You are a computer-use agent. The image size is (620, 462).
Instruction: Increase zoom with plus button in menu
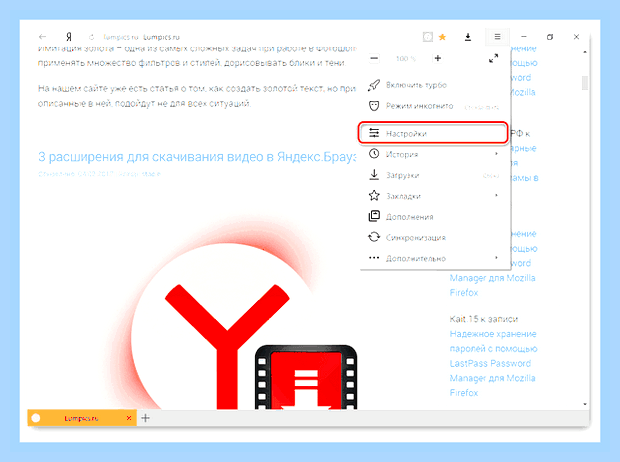pyautogui.click(x=438, y=58)
